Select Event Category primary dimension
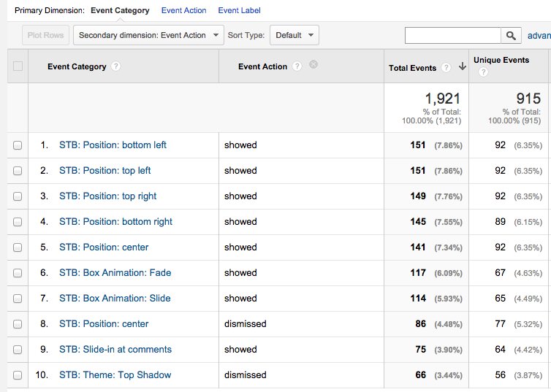The width and height of the screenshot is (551, 392). pos(120,10)
